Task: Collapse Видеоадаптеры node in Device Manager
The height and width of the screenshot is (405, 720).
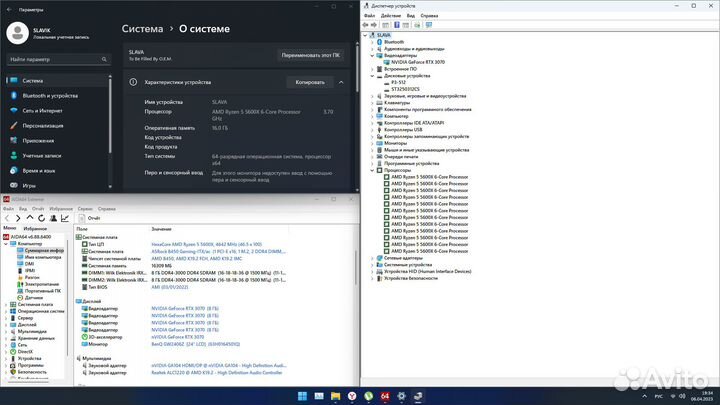Action: 372,56
